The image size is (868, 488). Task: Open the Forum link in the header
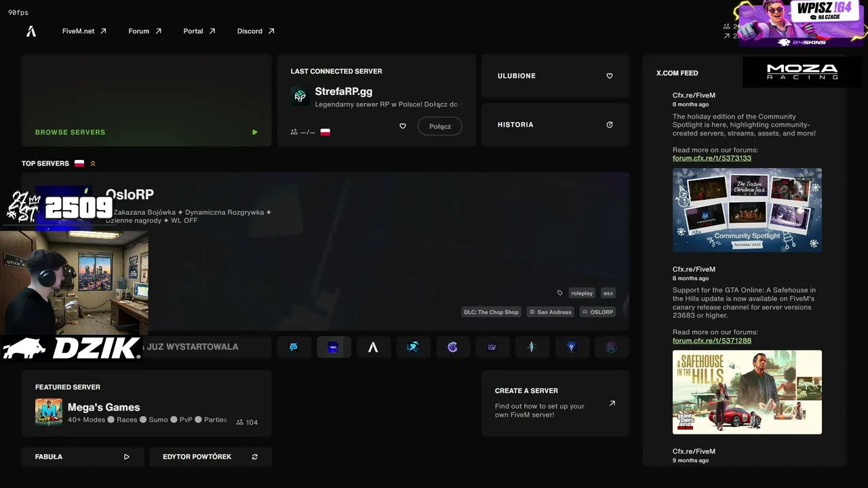(x=145, y=31)
